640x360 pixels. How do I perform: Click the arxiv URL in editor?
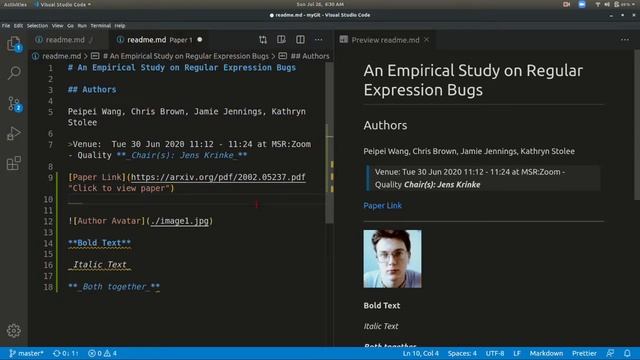[218, 177]
